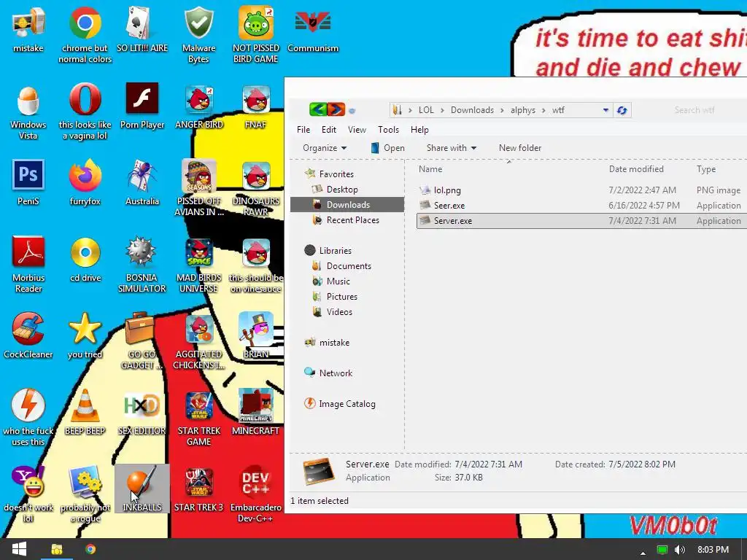Screen dimensions: 747x560
Task: Select the INKBALLS desktop icon
Action: click(x=142, y=489)
